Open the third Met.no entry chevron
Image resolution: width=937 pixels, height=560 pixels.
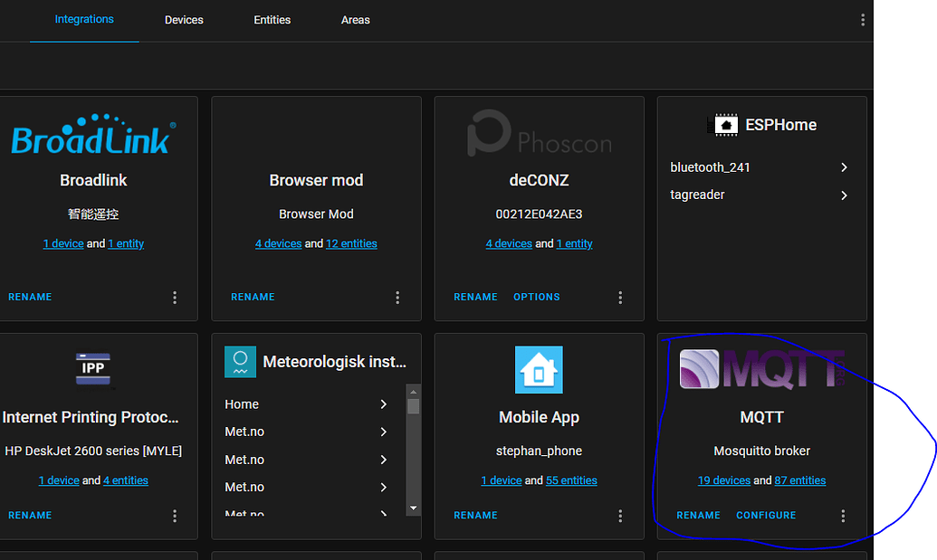click(x=384, y=487)
